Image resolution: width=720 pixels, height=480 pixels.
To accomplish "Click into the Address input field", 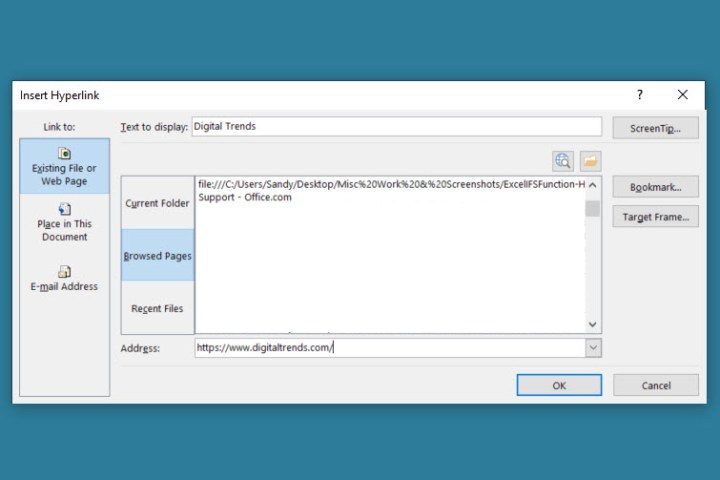I will (x=390, y=348).
